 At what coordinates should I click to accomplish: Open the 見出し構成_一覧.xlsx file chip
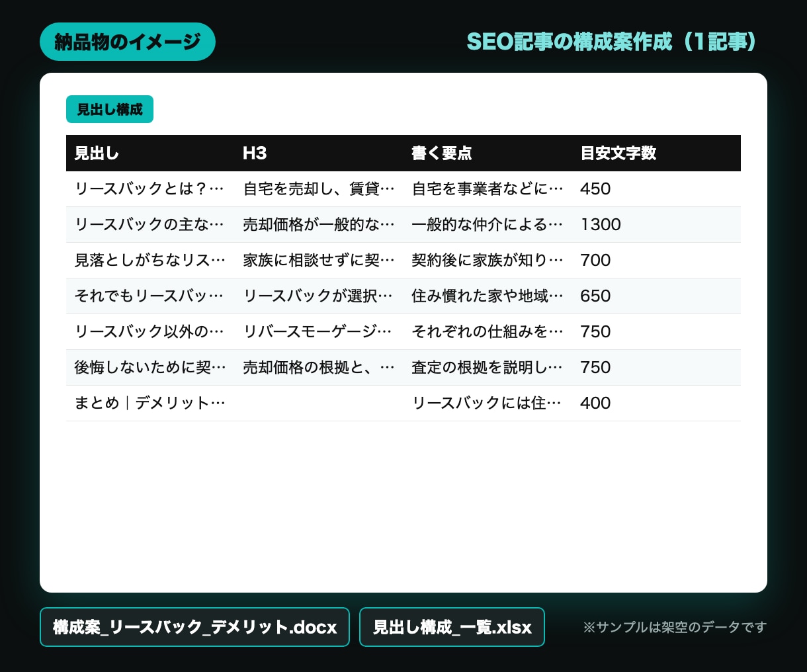(x=452, y=627)
